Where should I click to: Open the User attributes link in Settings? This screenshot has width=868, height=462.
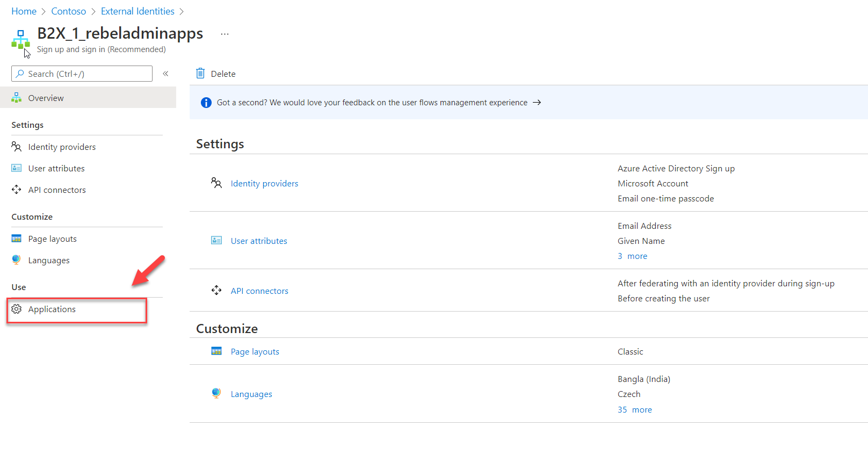[259, 241]
